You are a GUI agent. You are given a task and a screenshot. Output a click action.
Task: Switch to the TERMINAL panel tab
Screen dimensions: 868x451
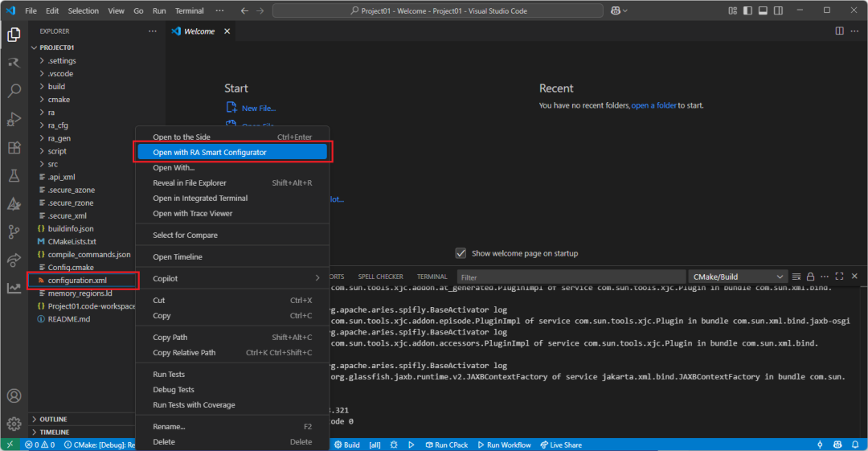(432, 277)
